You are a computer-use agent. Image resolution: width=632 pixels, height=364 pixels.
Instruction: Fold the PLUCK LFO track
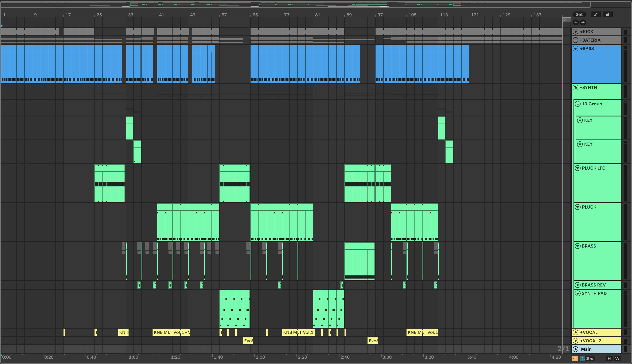click(578, 168)
